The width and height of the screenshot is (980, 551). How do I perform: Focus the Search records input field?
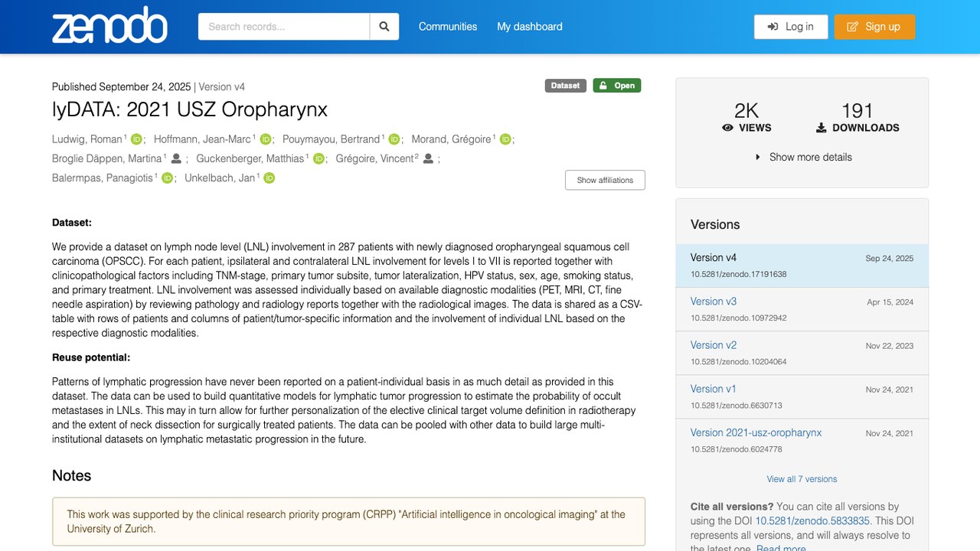[284, 27]
